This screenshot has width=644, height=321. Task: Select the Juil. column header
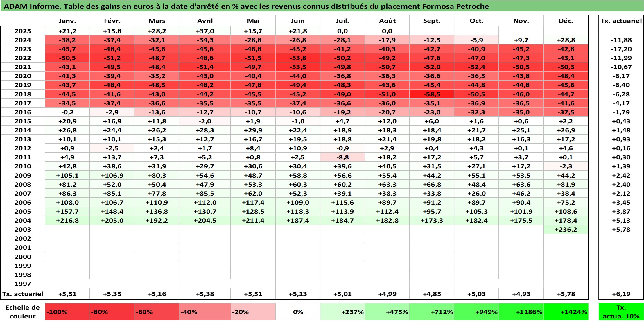342,21
